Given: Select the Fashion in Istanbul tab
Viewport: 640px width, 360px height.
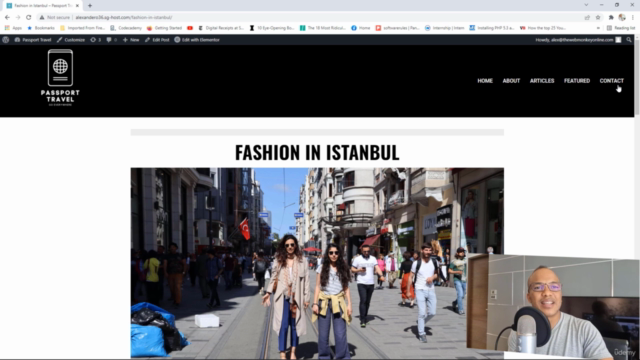Looking at the screenshot, I should click(42, 6).
